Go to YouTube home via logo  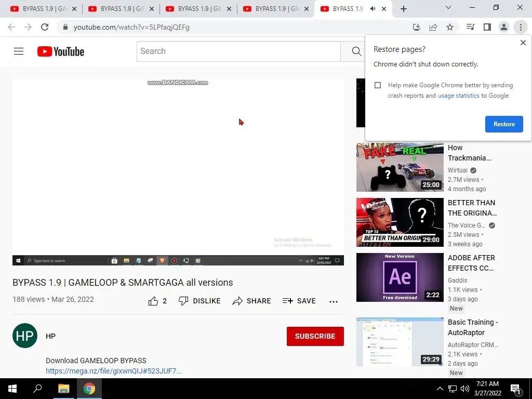click(61, 51)
